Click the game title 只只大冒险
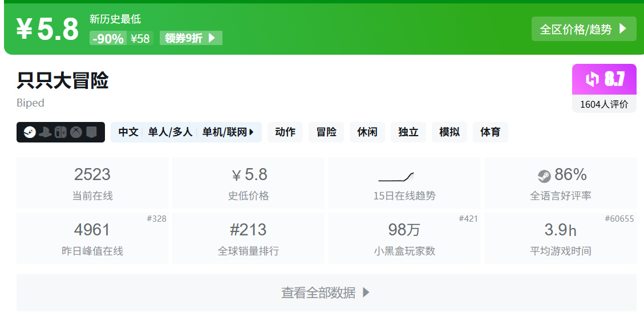Screen dimensions: 644x322 62,80
